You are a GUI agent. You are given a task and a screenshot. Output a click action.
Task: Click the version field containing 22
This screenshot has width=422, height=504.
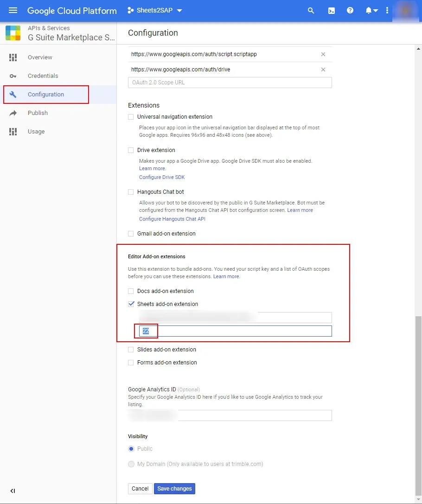[x=235, y=331]
